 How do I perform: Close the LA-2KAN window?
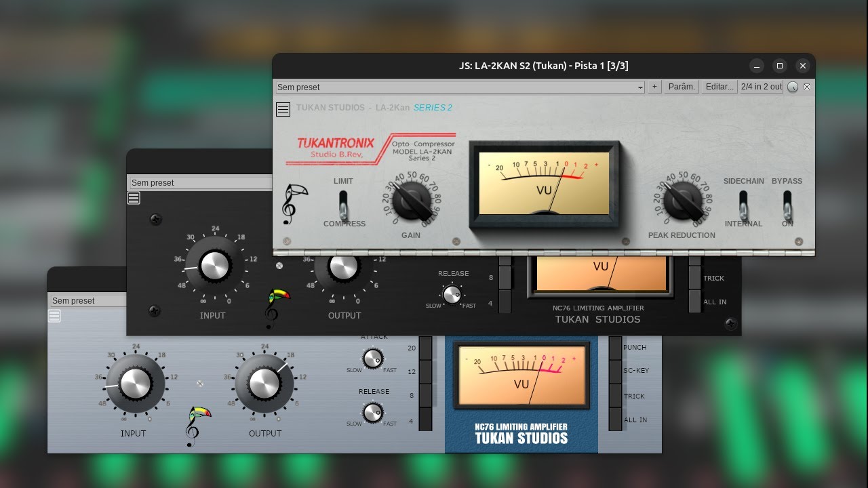point(803,66)
